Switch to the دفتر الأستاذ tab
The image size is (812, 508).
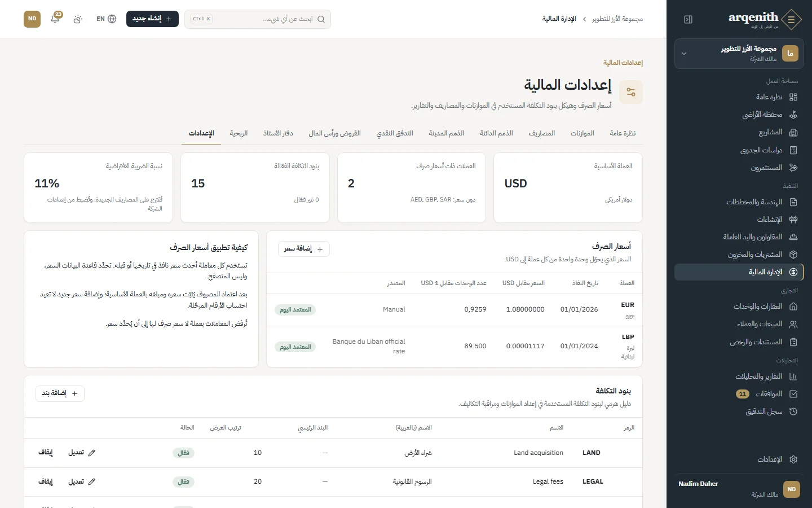point(278,133)
